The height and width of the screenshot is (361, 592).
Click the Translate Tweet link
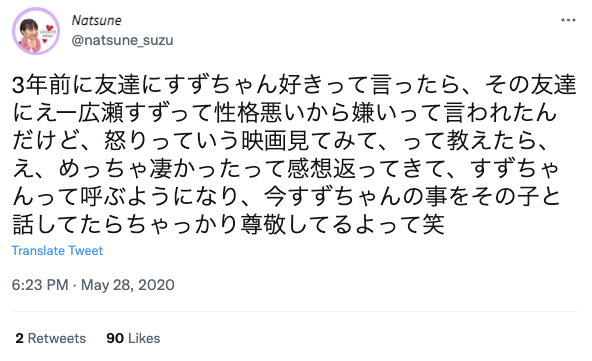57,251
